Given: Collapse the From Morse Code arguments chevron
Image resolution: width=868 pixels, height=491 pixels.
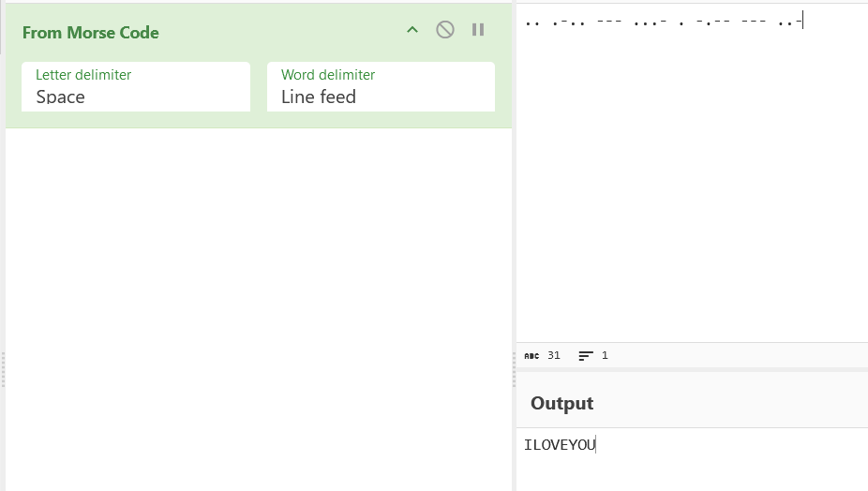Looking at the screenshot, I should click(412, 30).
